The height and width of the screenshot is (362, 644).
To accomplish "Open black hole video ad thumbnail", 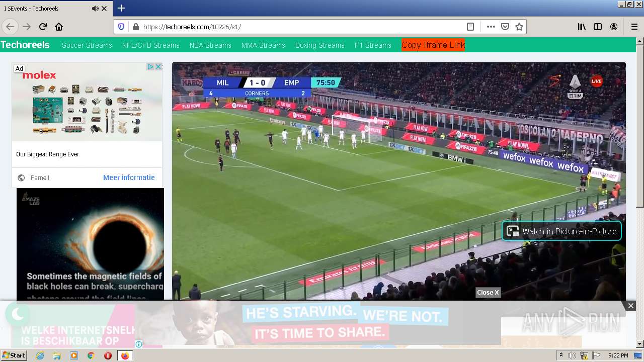I will [90, 244].
